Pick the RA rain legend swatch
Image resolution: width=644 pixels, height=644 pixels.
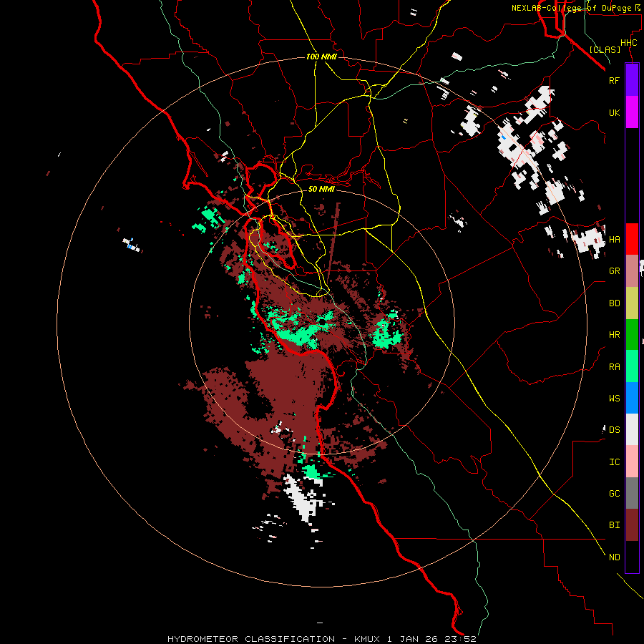click(632, 366)
